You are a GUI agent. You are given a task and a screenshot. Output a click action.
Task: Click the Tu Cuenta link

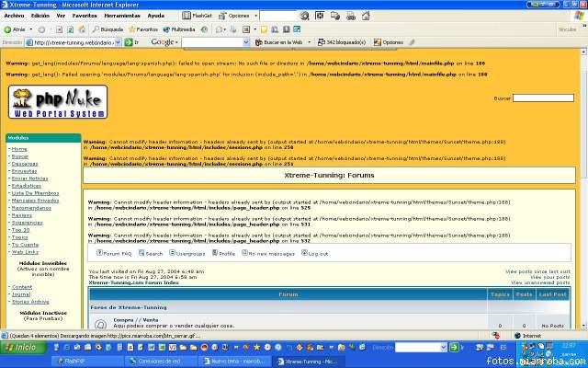pos(25,245)
